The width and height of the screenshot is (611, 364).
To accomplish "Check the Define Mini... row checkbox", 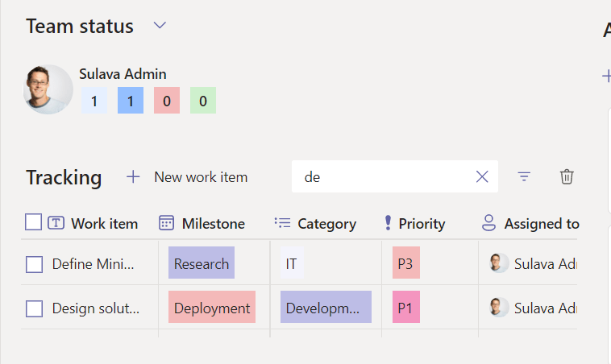I will click(34, 264).
